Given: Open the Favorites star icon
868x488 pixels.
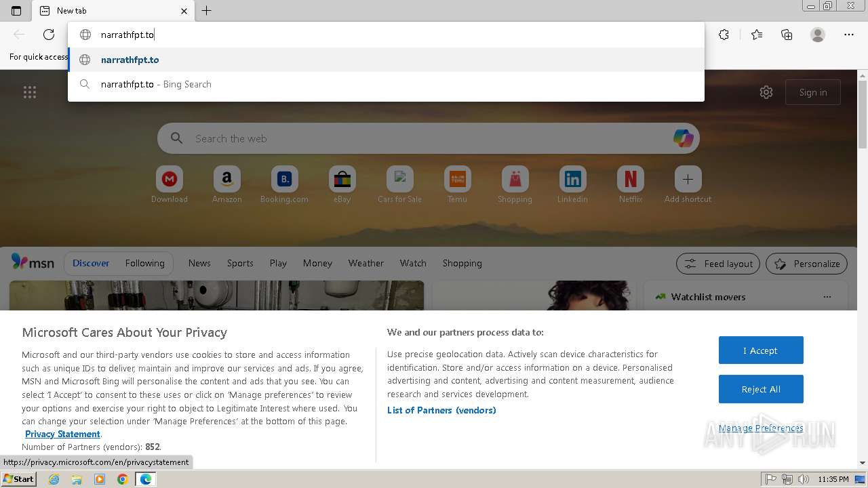Looking at the screenshot, I should [x=757, y=35].
